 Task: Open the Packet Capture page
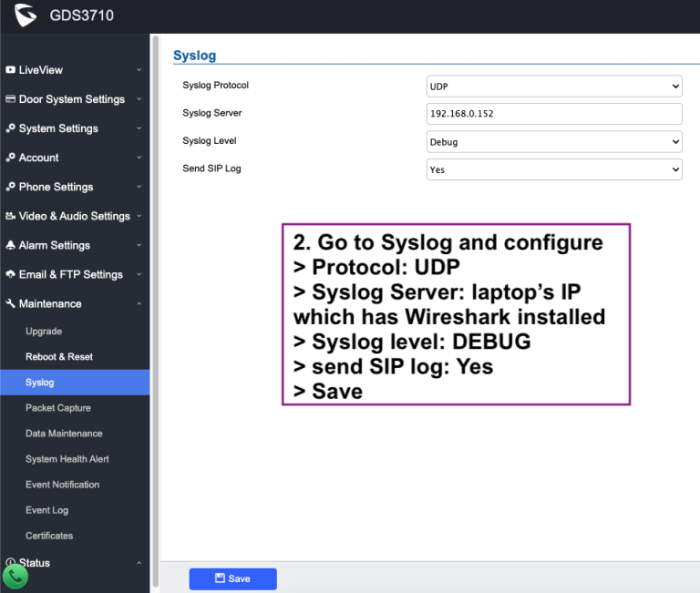click(x=58, y=408)
